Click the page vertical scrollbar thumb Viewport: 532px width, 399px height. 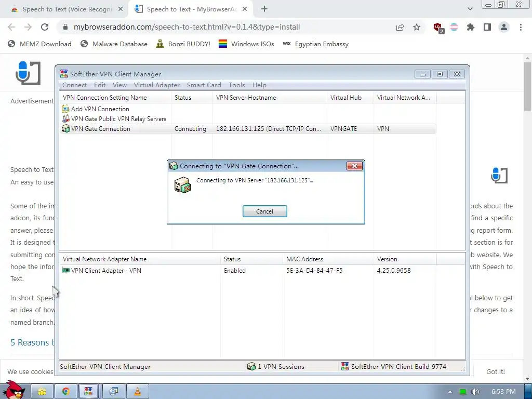pos(527,87)
